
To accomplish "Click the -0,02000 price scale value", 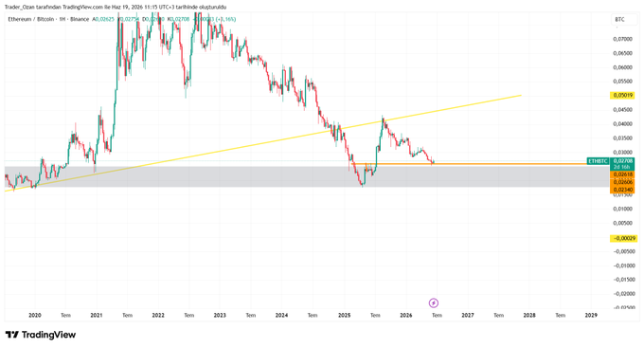I will 623,294.
